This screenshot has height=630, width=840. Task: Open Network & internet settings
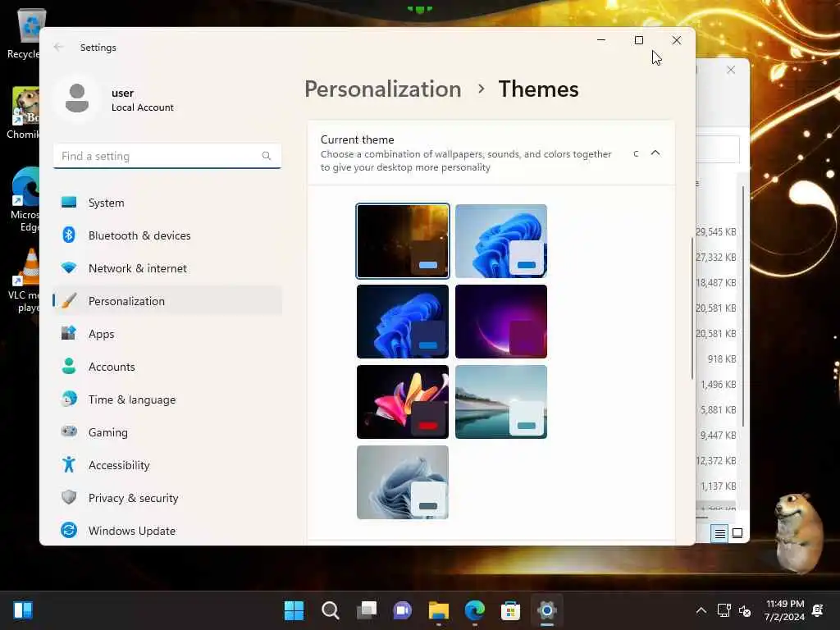click(x=167, y=268)
